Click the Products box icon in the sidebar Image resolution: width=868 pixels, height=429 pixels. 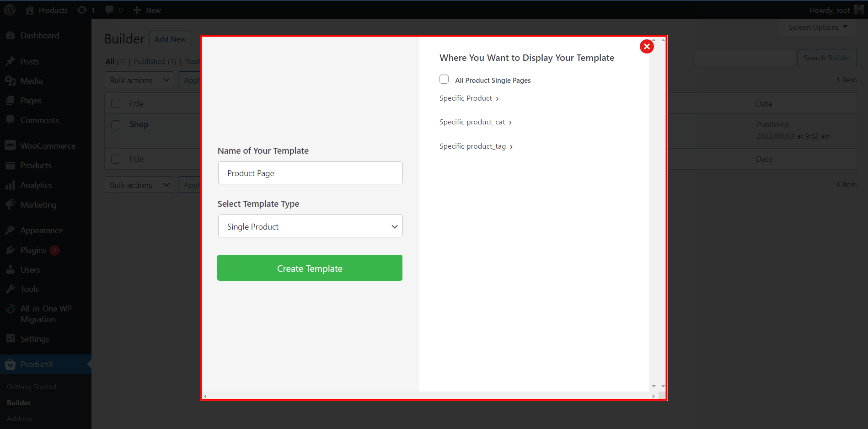[x=11, y=166]
